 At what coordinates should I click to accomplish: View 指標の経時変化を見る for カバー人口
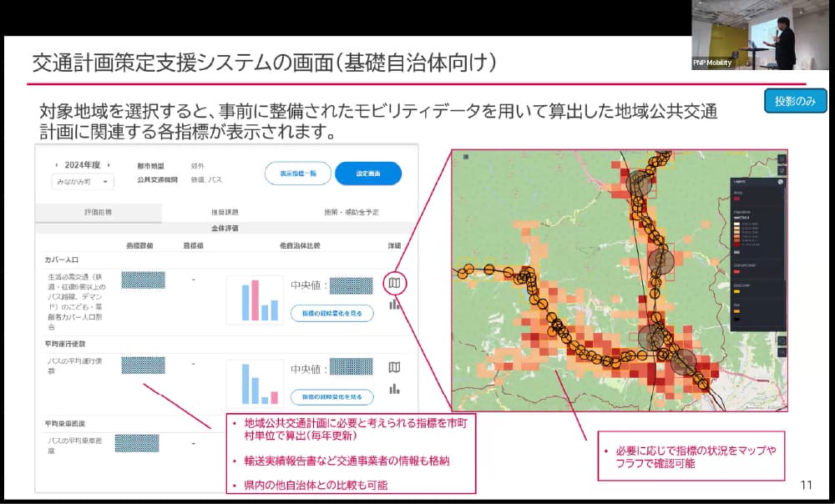coord(331,313)
